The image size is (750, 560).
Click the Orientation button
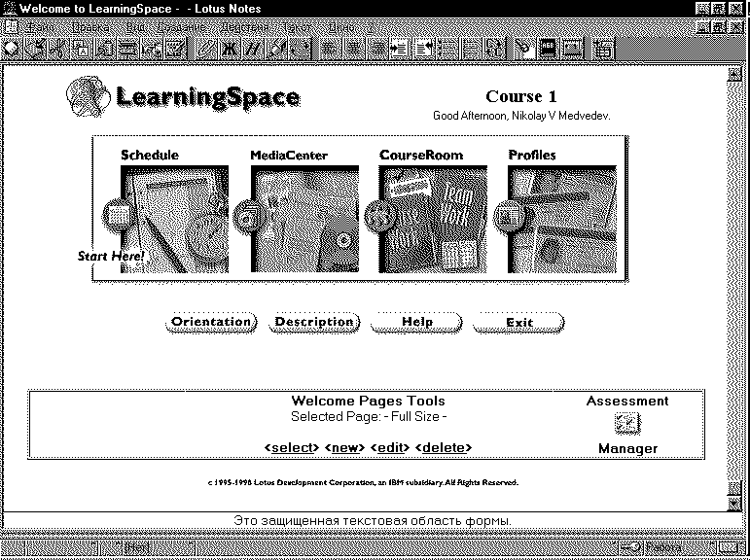coord(211,323)
